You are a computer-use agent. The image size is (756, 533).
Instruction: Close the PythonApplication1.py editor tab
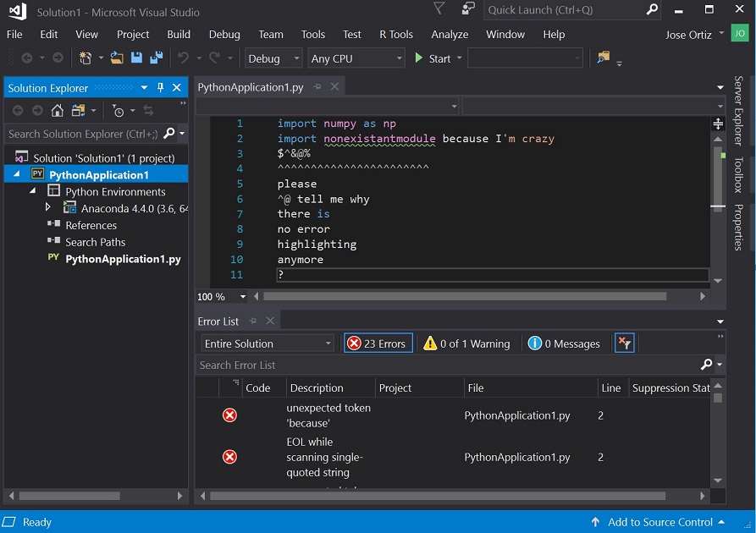[x=334, y=87]
